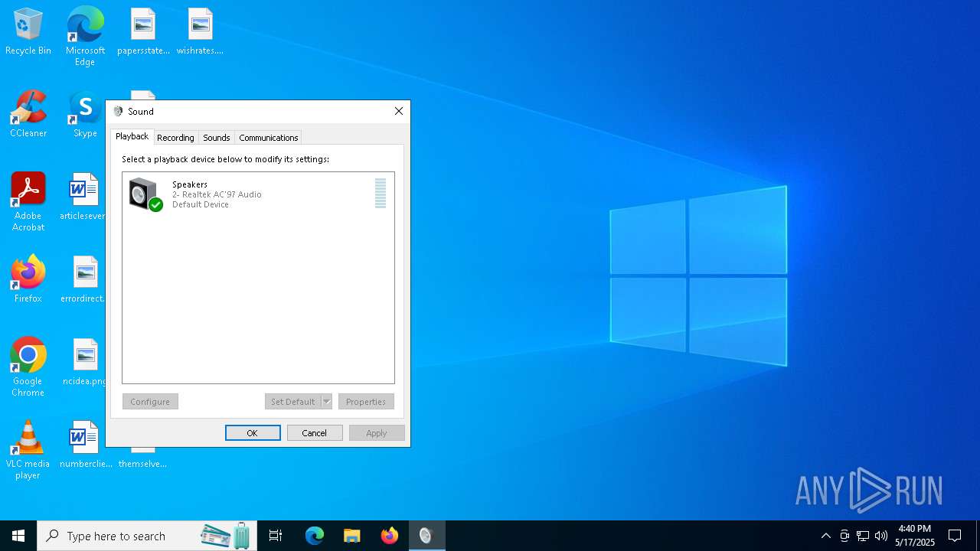Image resolution: width=980 pixels, height=551 pixels.
Task: Open Google Chrome desktop shortcut
Action: 28,367
